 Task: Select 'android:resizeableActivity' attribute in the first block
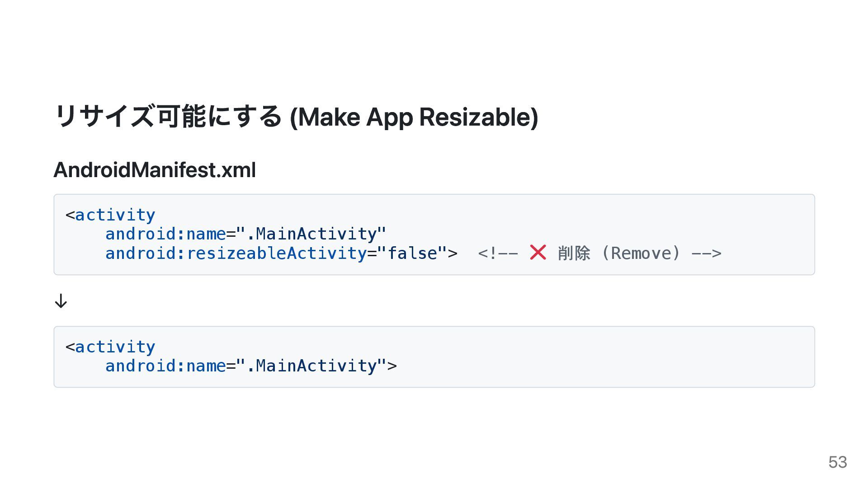point(236,253)
